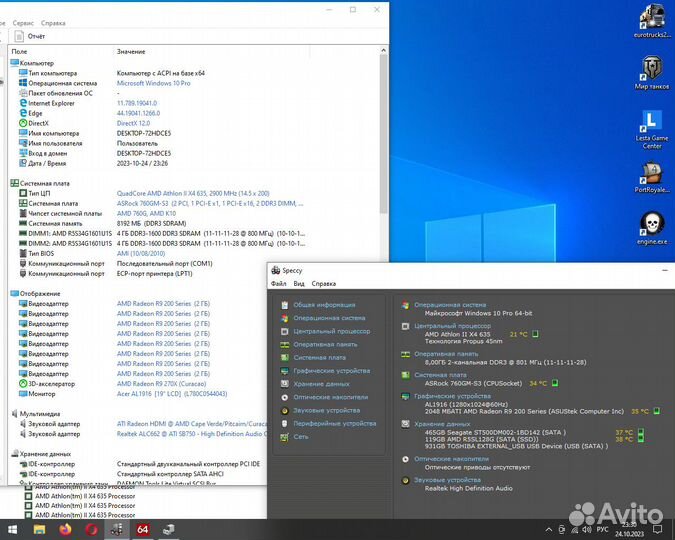Open Хранение данных in the Speccy sidebar
This screenshot has width=675, height=540.
[x=321, y=384]
